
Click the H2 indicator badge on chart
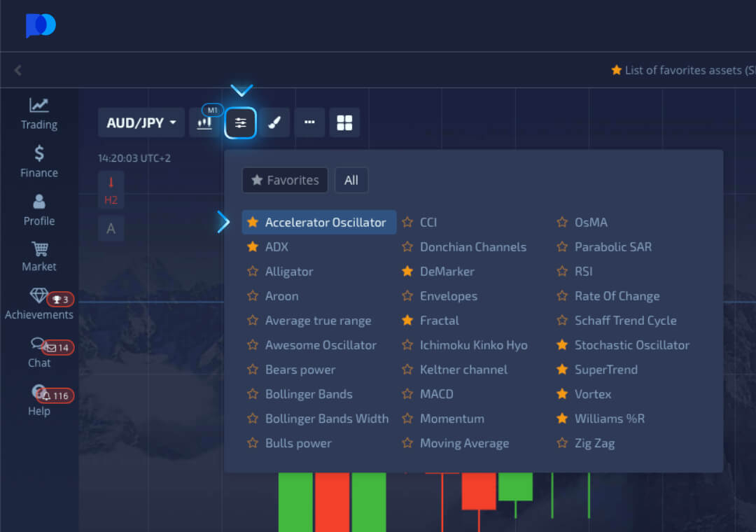(111, 190)
